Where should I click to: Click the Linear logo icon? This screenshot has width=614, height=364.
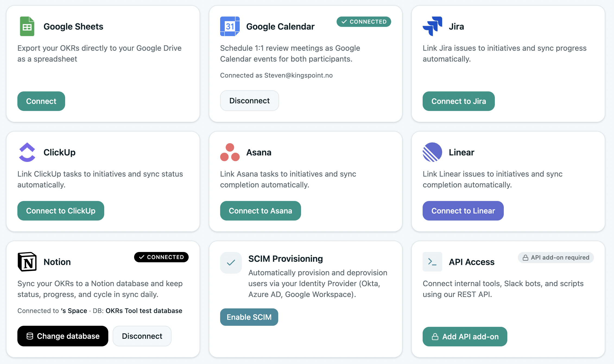[432, 152]
